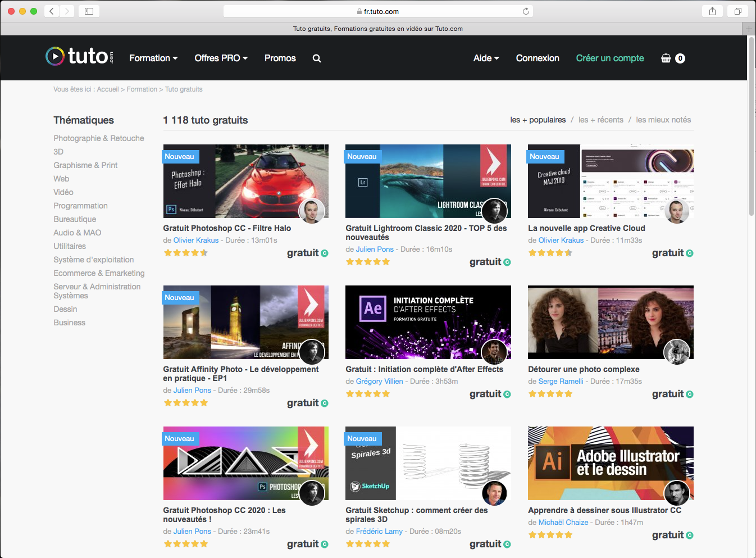Click the page vertical scrollbar
This screenshot has width=756, height=558.
coord(752,126)
